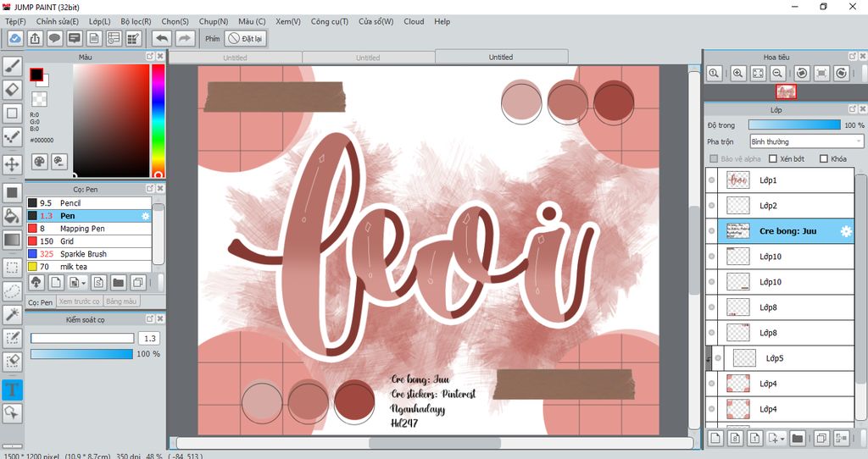This screenshot has height=459, width=868.
Task: Open the Tệp(F) menu
Action: [15, 21]
